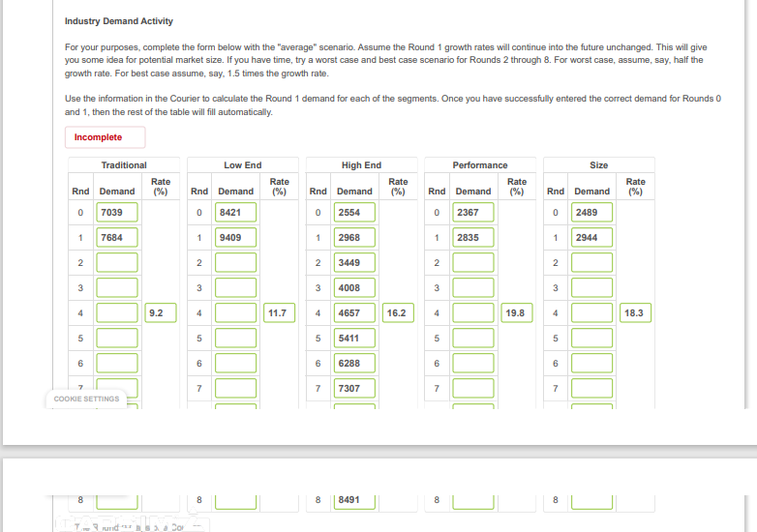Open Cookie Settings button

click(86, 399)
